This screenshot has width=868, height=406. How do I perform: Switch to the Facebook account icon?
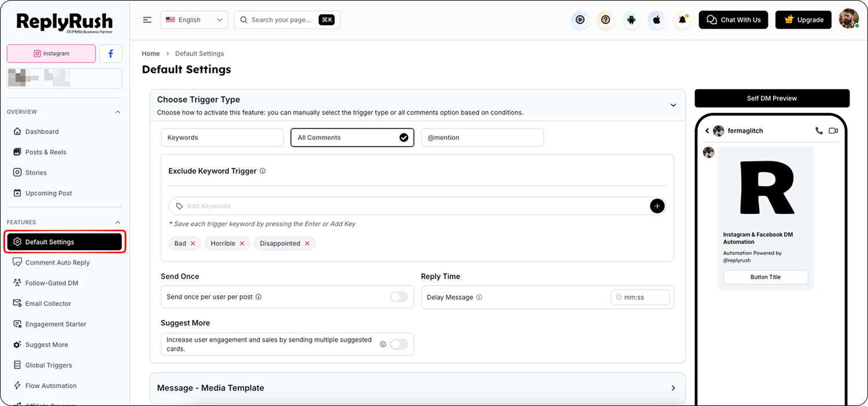111,53
